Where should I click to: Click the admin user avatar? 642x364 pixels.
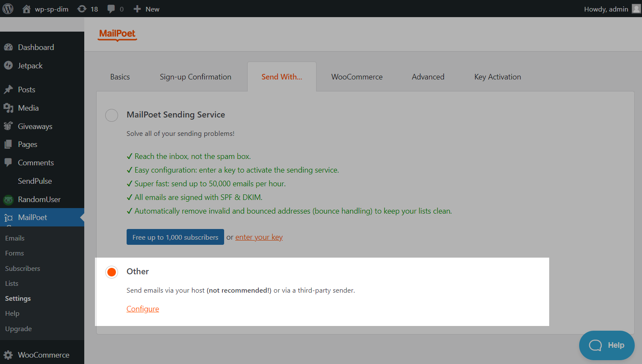tap(636, 9)
